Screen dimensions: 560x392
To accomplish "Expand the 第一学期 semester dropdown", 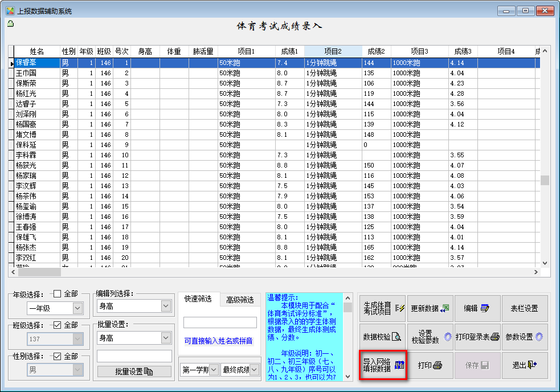I will point(213,370).
